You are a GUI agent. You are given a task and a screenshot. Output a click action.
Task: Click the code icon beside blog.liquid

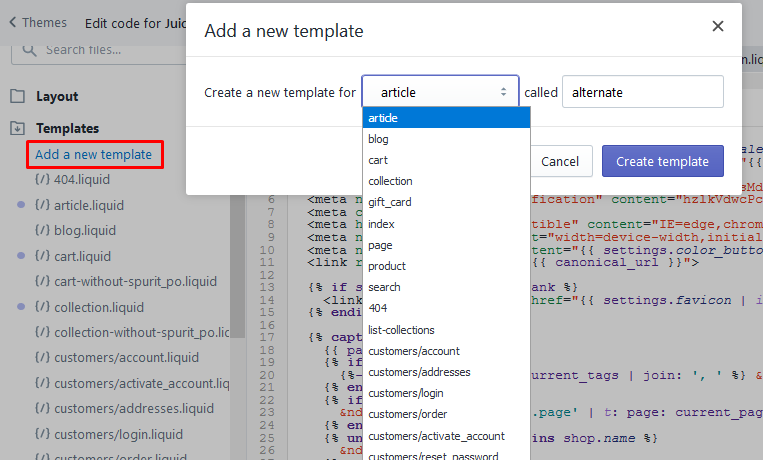pyautogui.click(x=42, y=230)
